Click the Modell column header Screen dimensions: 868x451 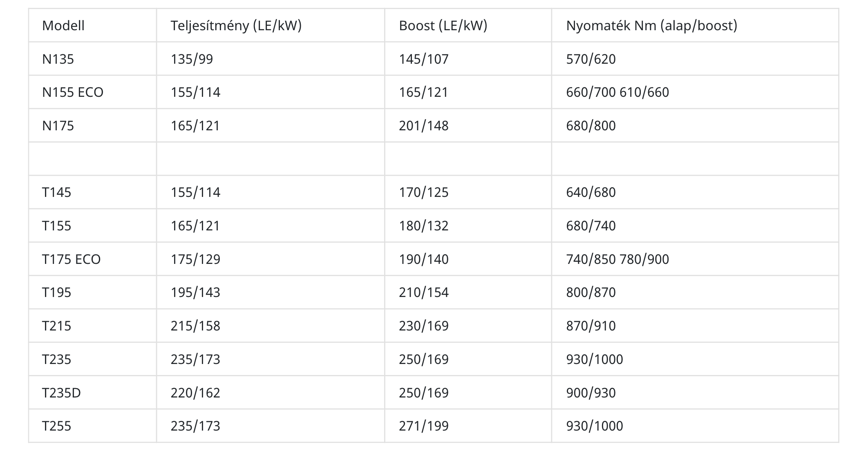pos(63,26)
